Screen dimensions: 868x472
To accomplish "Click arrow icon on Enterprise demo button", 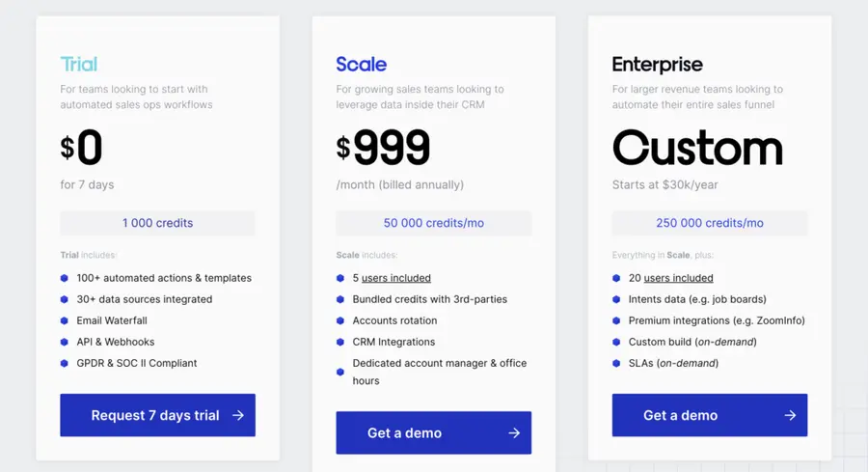I will click(x=790, y=415).
